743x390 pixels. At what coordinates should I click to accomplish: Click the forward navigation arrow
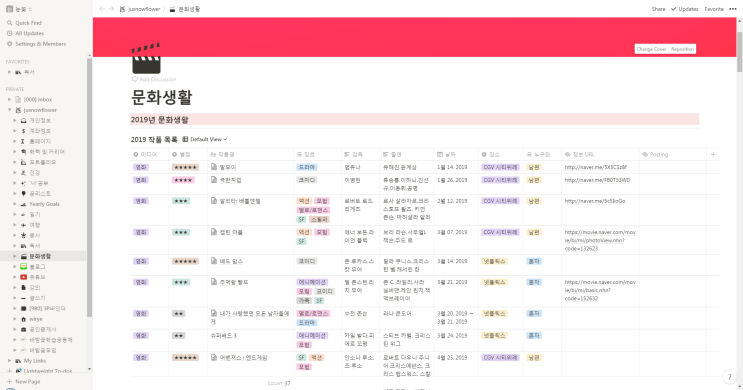(x=111, y=9)
